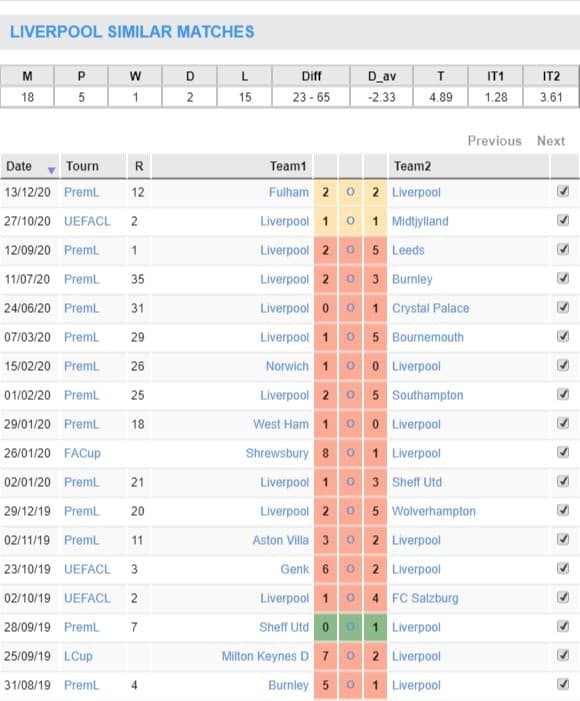
Task: Click the O icon in Liverpool vs Leeds row
Action: tap(351, 249)
